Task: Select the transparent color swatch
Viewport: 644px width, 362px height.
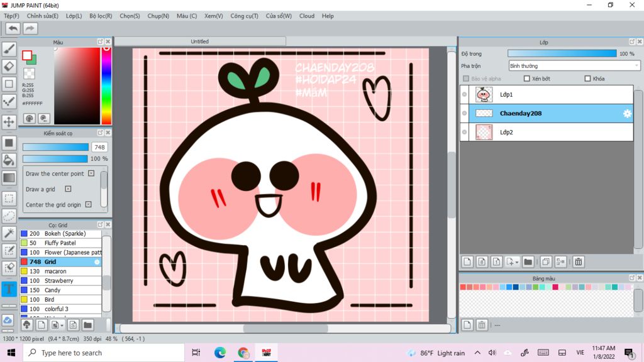Action: click(x=29, y=74)
